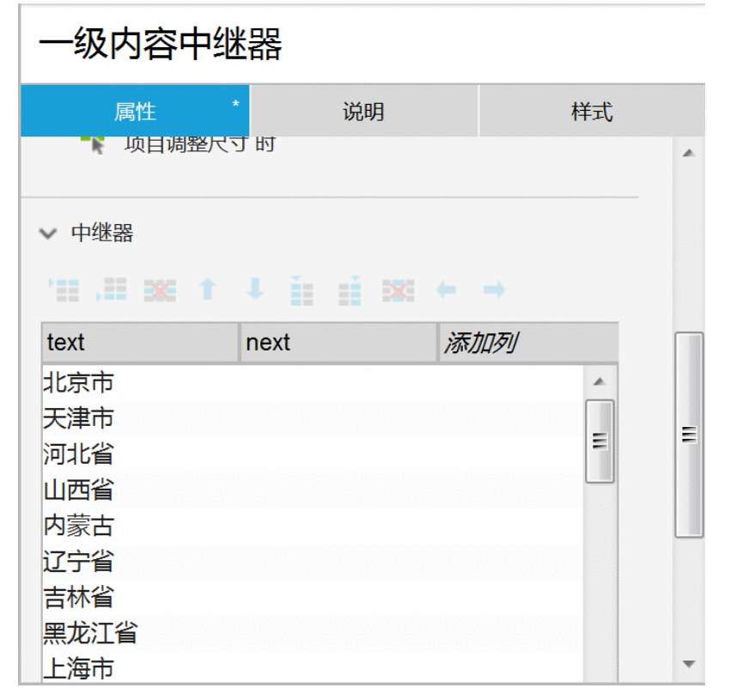This screenshot has width=755, height=700.
Task: Select the 北京市 row cell
Action: pyautogui.click(x=79, y=382)
